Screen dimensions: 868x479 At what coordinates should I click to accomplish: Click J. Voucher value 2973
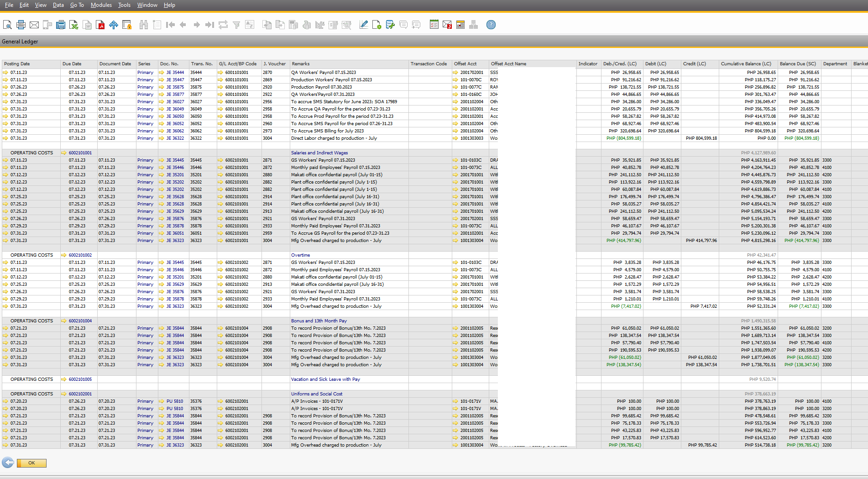pyautogui.click(x=267, y=131)
